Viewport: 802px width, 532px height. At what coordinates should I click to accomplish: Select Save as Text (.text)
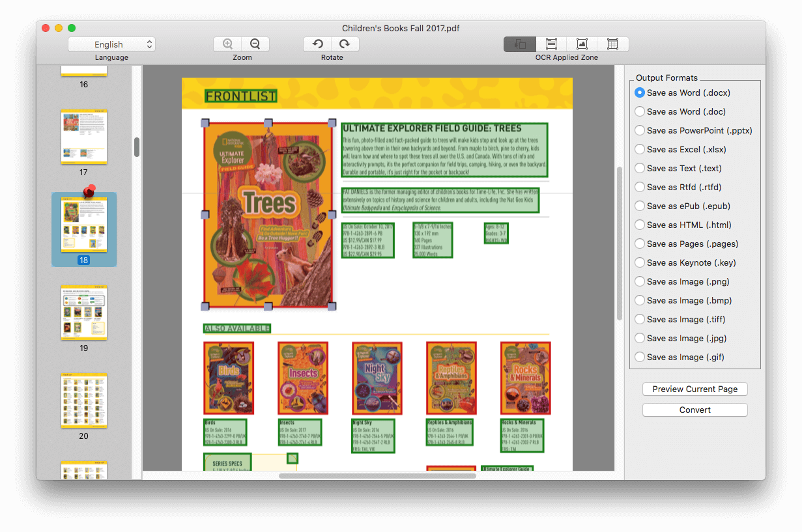678,168
